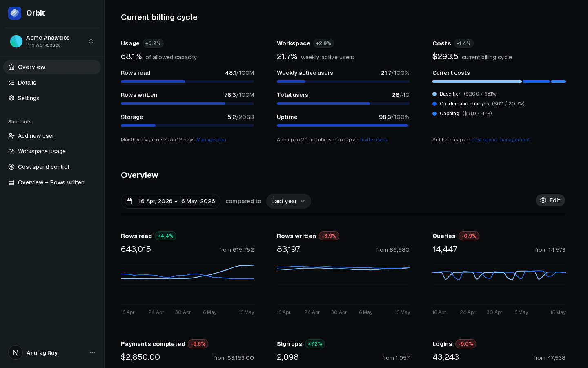Click the Add new user icon

click(x=11, y=136)
